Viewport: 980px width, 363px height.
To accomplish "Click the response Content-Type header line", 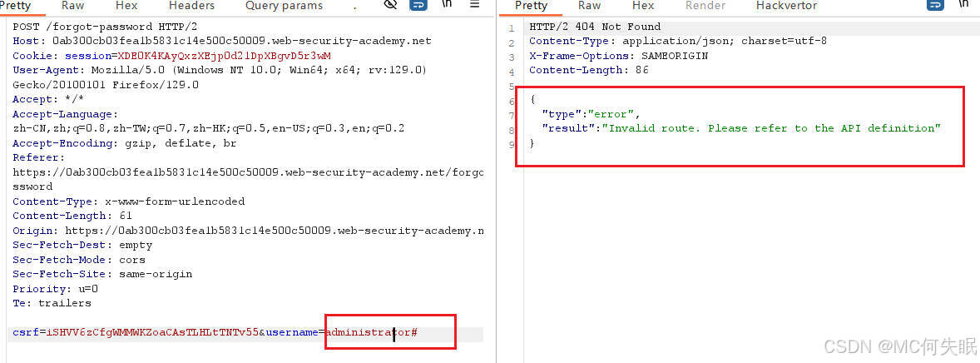I will coord(678,42).
